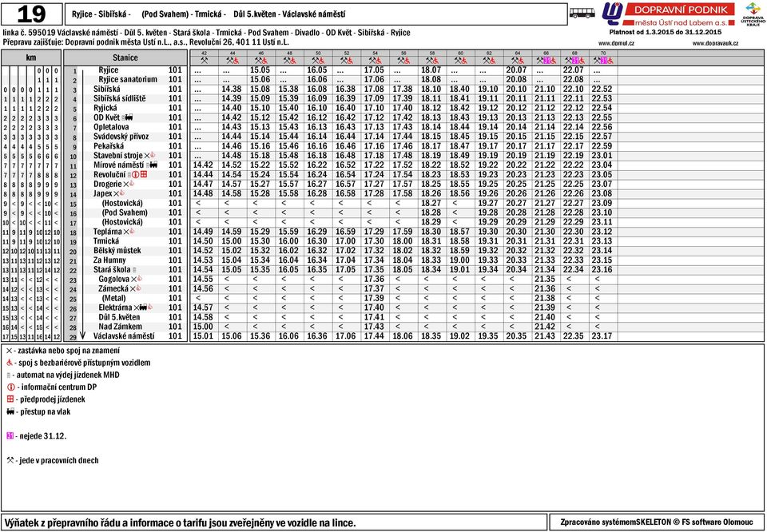Click the legend ticket presale icon
The width and height of the screenshot is (767, 532).
pos(10,399)
